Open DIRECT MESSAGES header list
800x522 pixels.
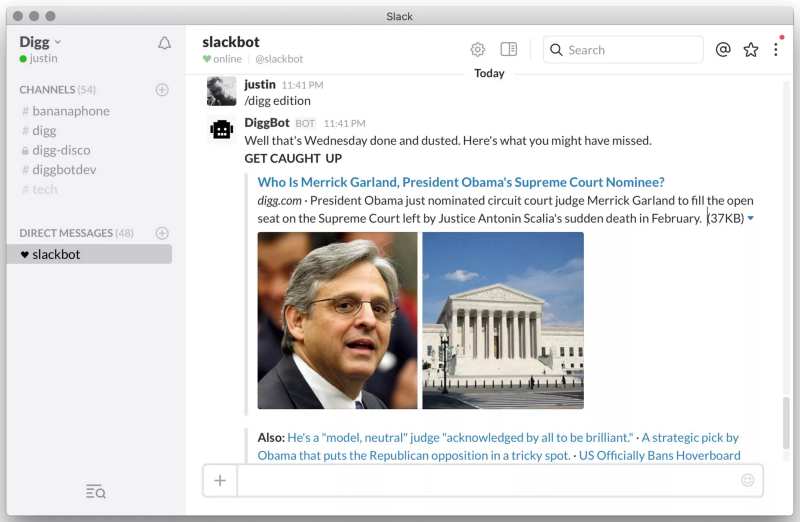(x=76, y=233)
